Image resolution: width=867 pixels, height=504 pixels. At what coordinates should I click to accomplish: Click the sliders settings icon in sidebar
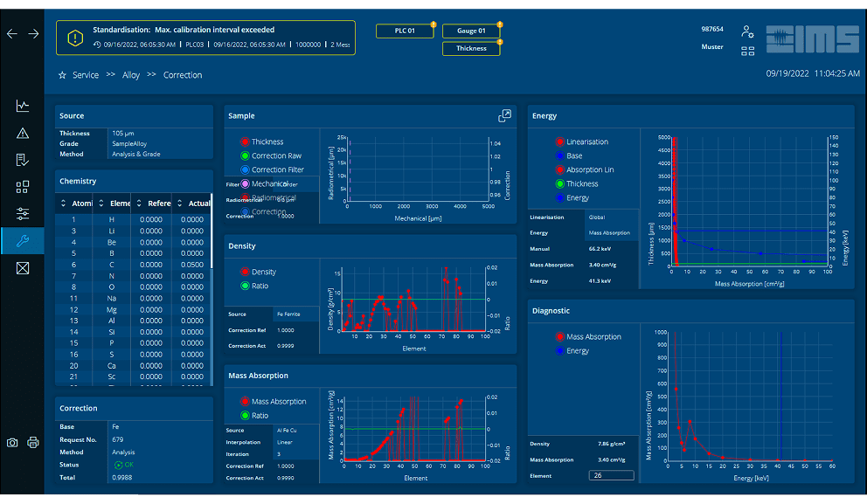(23, 214)
